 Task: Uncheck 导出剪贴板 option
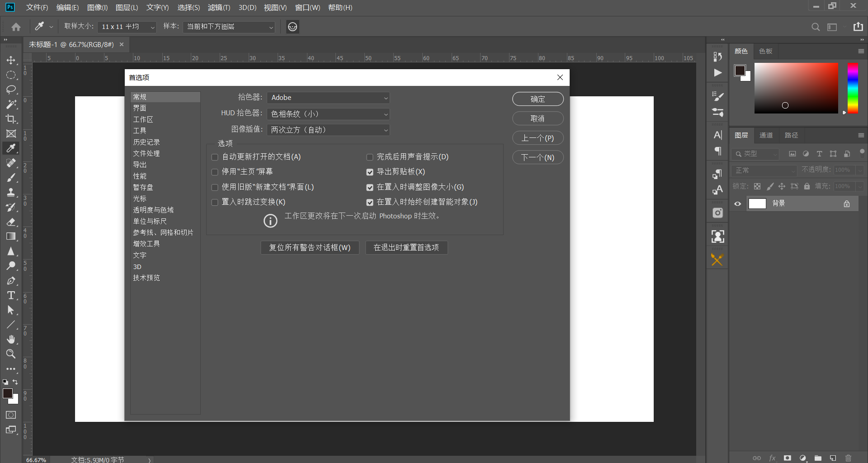pos(370,172)
